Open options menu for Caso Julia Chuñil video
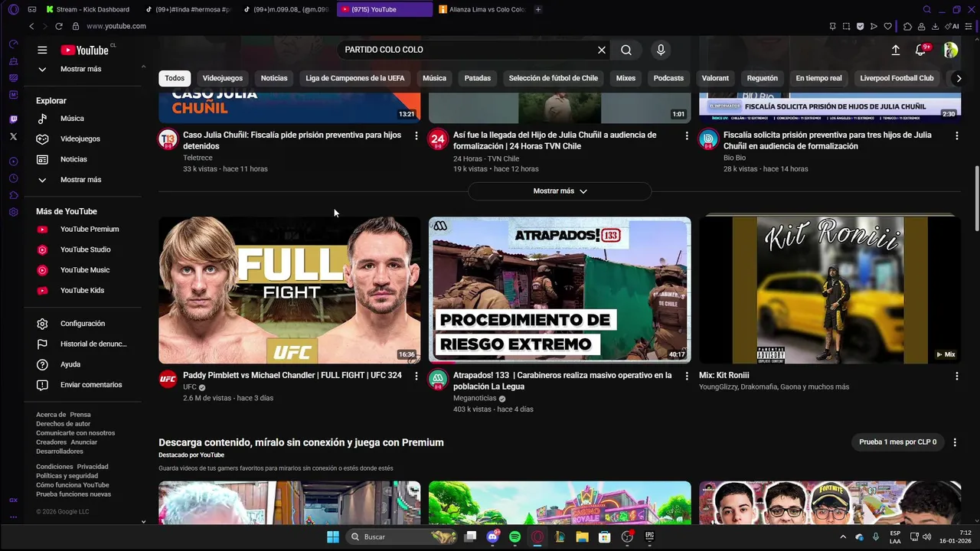This screenshot has width=980, height=551. pyautogui.click(x=416, y=135)
